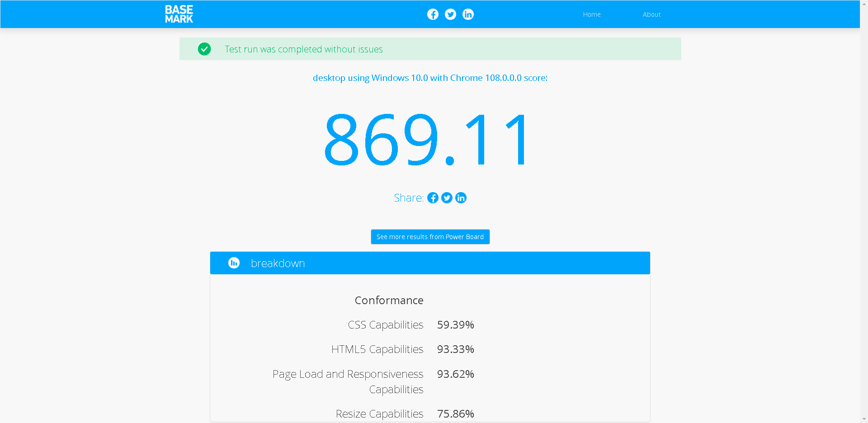This screenshot has width=868, height=423.
Task: Click the breakdown chart icon
Action: click(234, 263)
